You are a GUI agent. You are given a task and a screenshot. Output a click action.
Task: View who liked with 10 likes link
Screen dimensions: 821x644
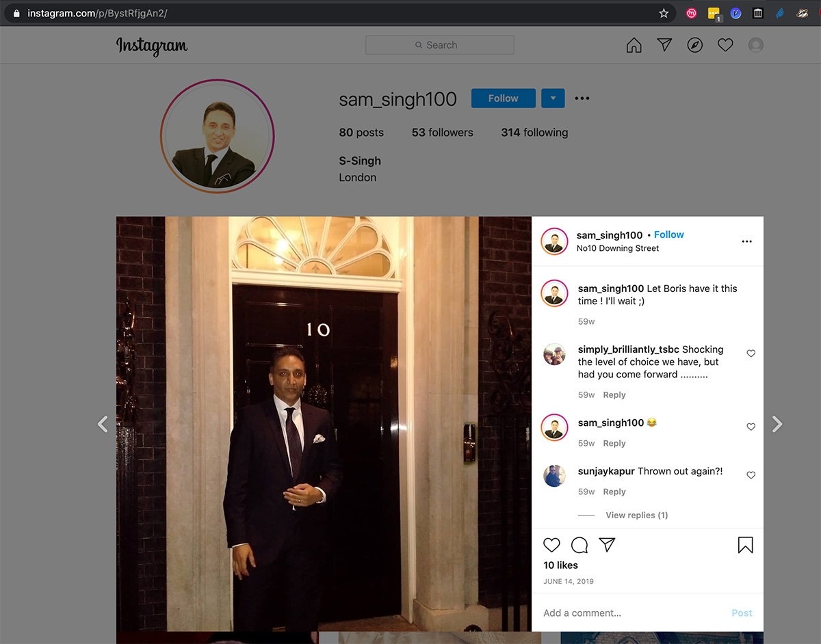pyautogui.click(x=560, y=565)
